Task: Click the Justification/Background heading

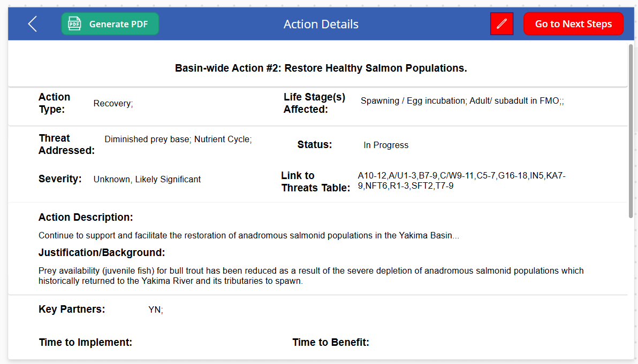Action: [x=102, y=252]
